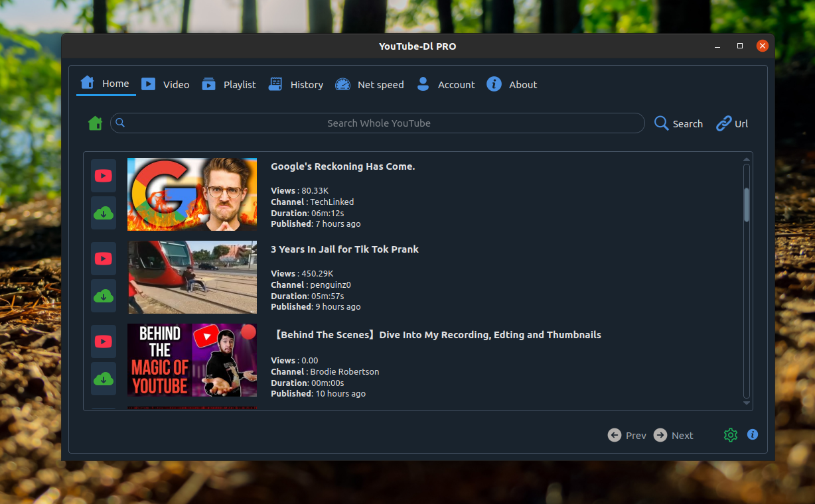Open the Google's Reckoning Has Come thumbnail
Image resolution: width=815 pixels, height=504 pixels.
click(x=192, y=194)
